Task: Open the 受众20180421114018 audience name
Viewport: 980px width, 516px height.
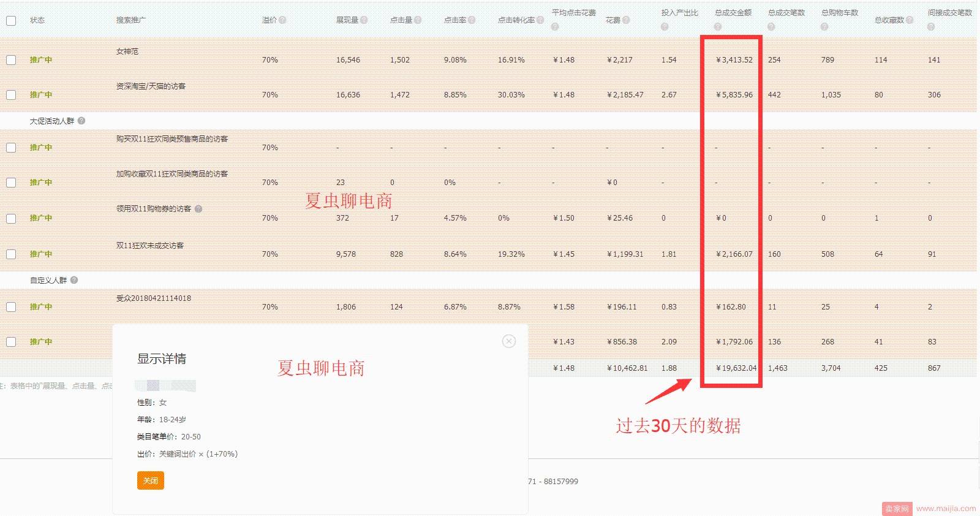Action: click(x=154, y=298)
